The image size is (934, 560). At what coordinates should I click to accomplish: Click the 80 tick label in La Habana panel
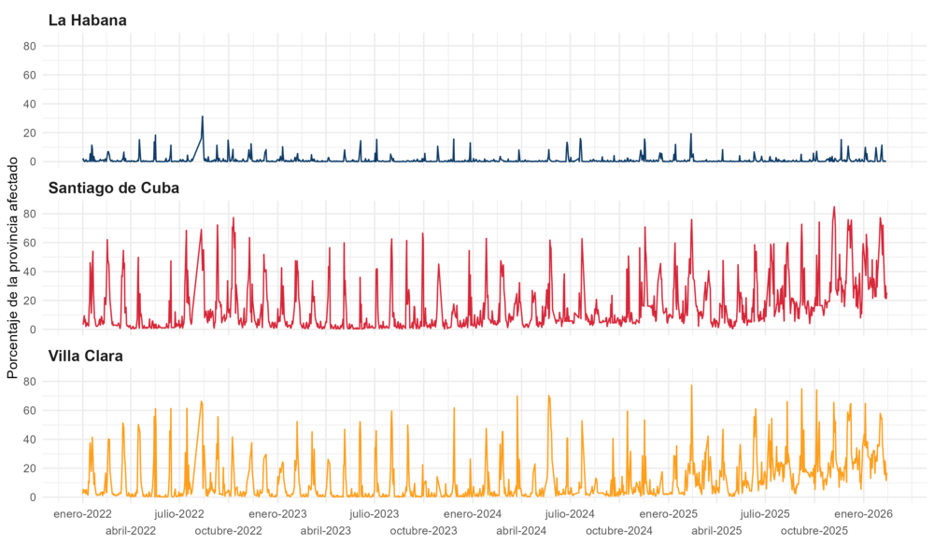pos(29,46)
